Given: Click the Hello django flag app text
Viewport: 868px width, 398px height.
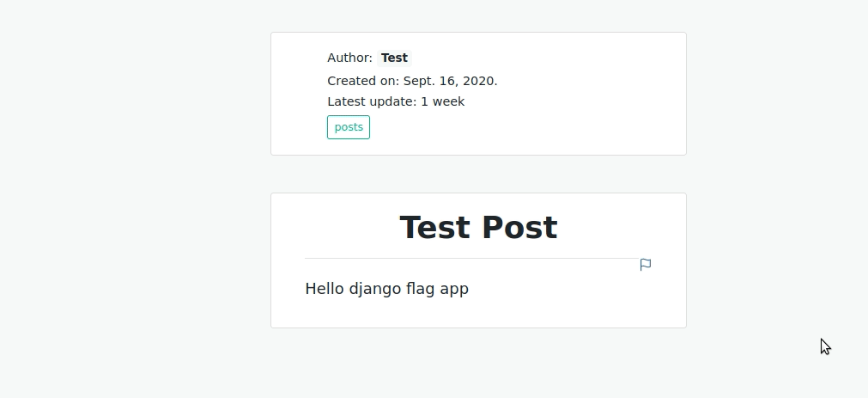Looking at the screenshot, I should [x=387, y=290].
